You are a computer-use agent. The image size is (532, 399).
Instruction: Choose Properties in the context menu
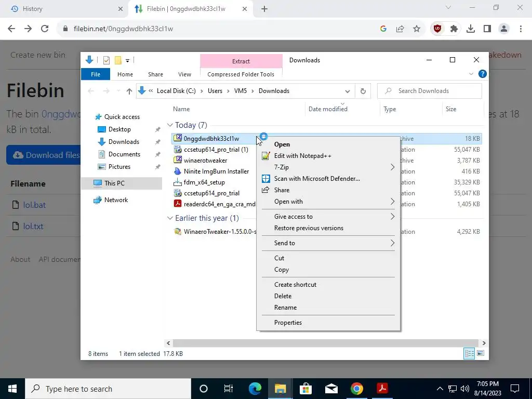(x=328, y=323)
